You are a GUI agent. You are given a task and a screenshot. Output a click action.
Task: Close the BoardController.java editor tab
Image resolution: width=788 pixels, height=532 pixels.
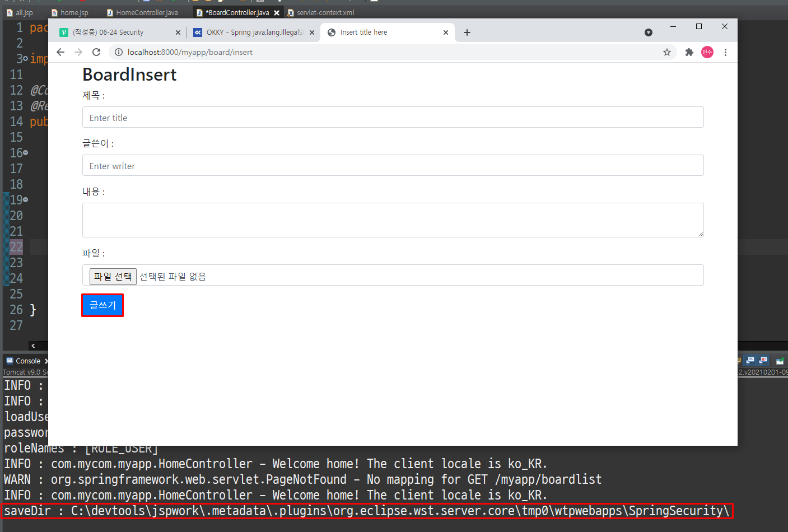277,13
